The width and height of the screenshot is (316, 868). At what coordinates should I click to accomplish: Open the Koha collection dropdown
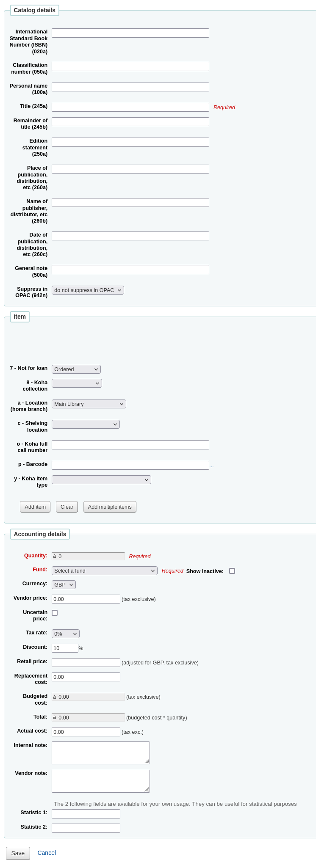coord(77,383)
